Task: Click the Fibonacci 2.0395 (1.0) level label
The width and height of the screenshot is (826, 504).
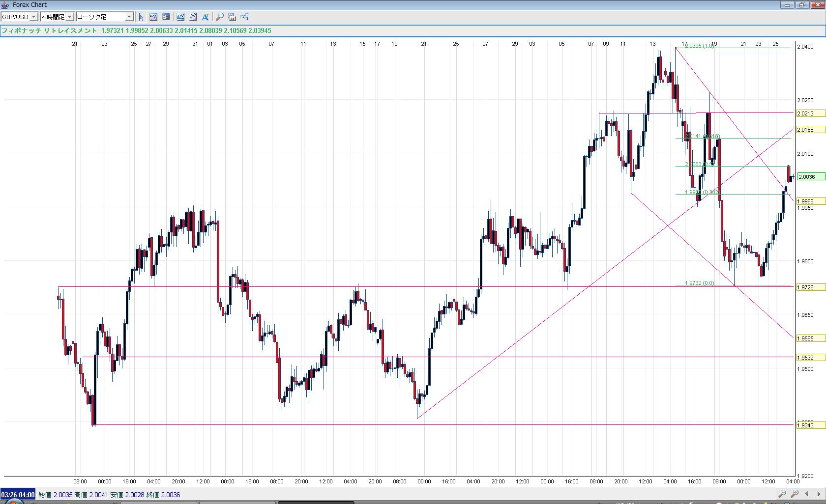Action: (x=700, y=46)
